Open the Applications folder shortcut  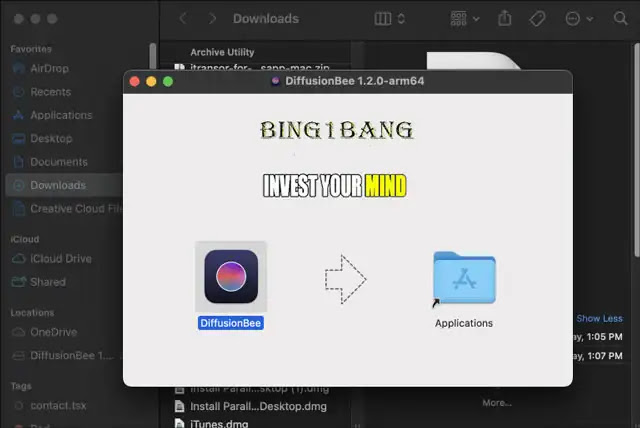point(464,279)
